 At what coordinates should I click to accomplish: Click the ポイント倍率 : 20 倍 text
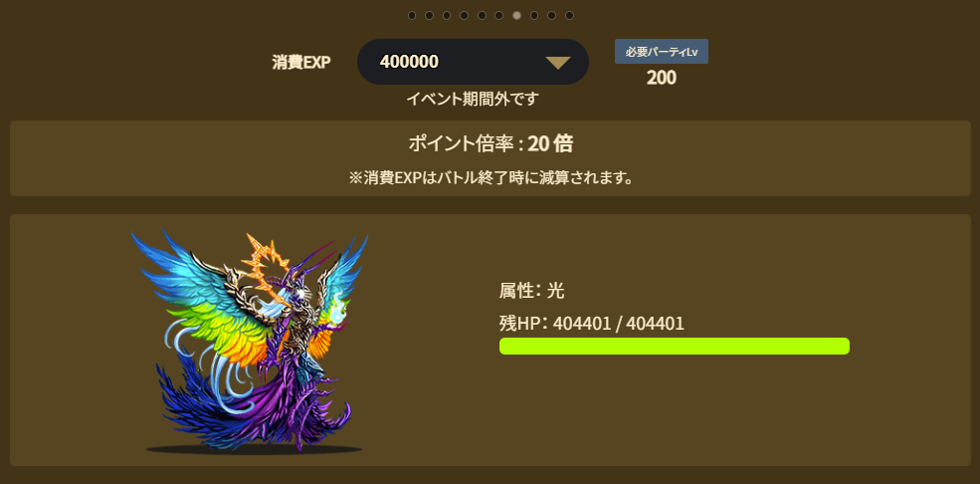point(490,143)
